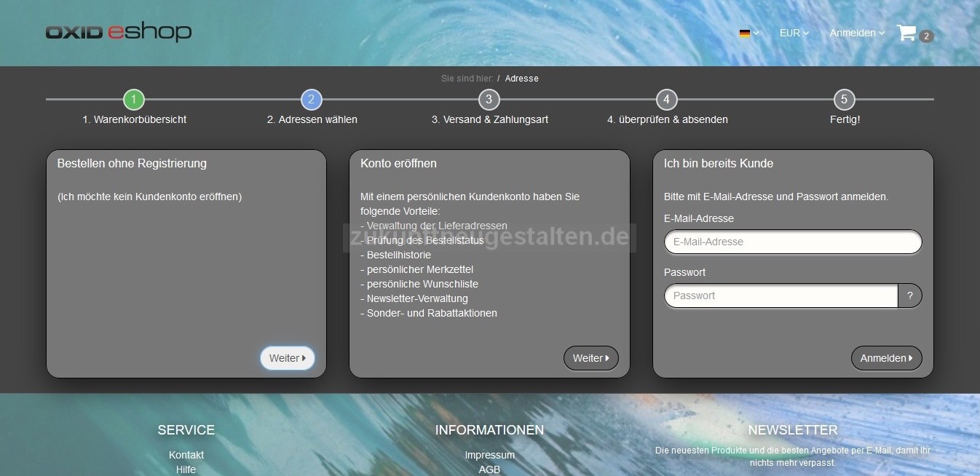Viewport: 980px width, 476px height.
Task: Click the '3. Versand & Zahlungsart' step label
Action: [489, 119]
